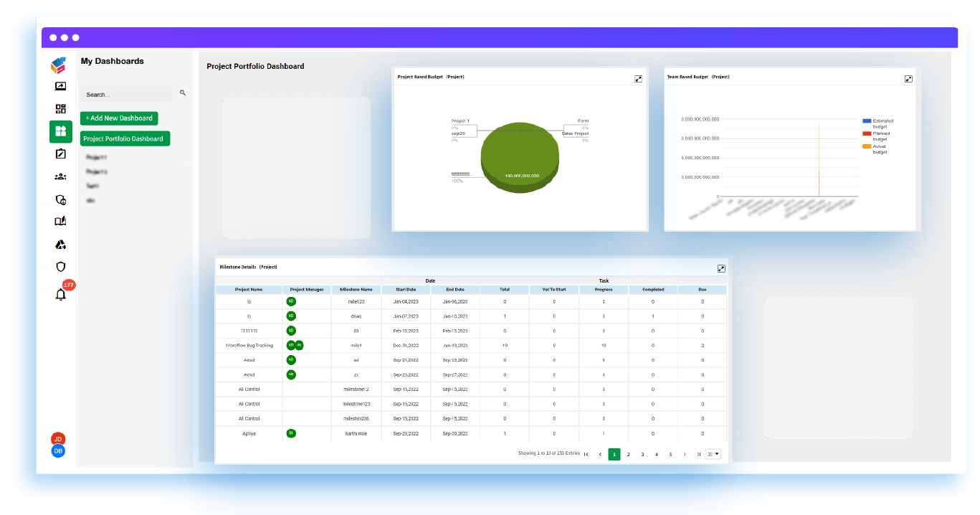Viewport: 980px width, 515px height.
Task: Toggle Planned budget red legend swatch
Action: (x=867, y=133)
